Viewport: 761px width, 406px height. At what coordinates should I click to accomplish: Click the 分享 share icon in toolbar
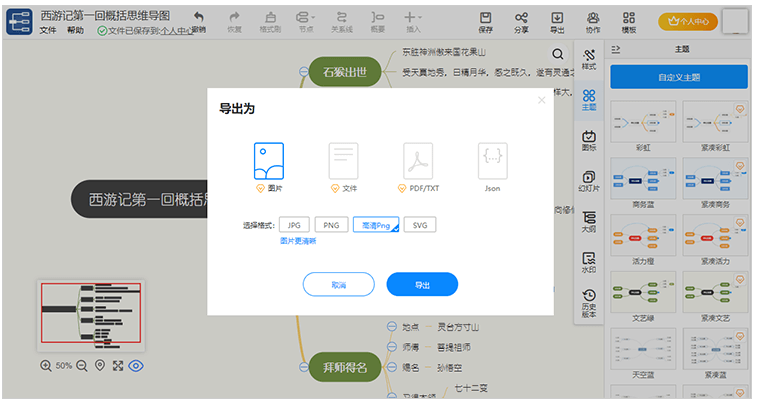tap(521, 21)
